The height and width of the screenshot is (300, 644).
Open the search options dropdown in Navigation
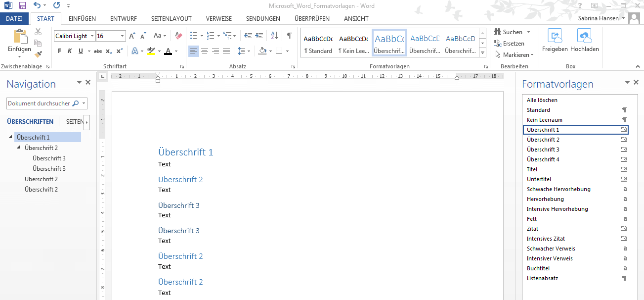pos(84,103)
